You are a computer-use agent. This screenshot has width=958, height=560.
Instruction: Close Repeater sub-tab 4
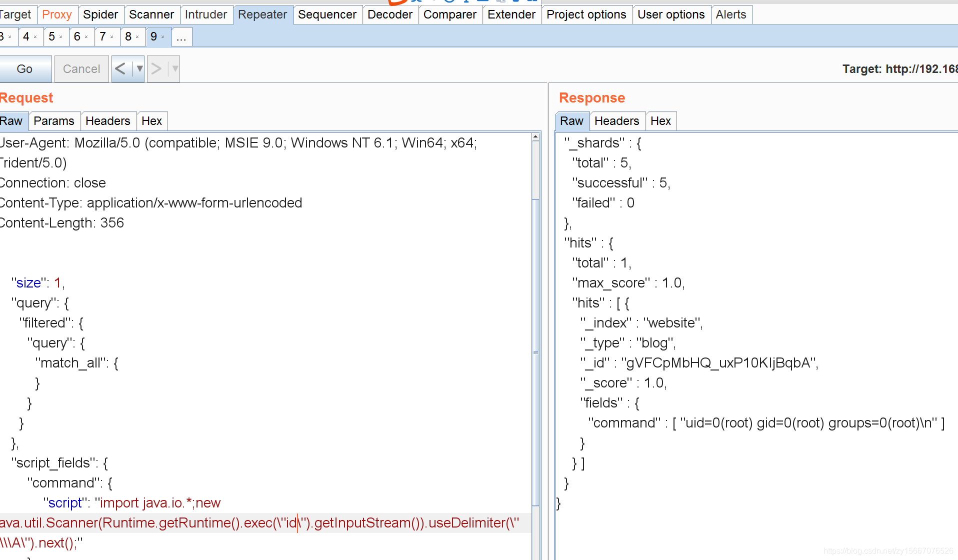[x=35, y=37]
